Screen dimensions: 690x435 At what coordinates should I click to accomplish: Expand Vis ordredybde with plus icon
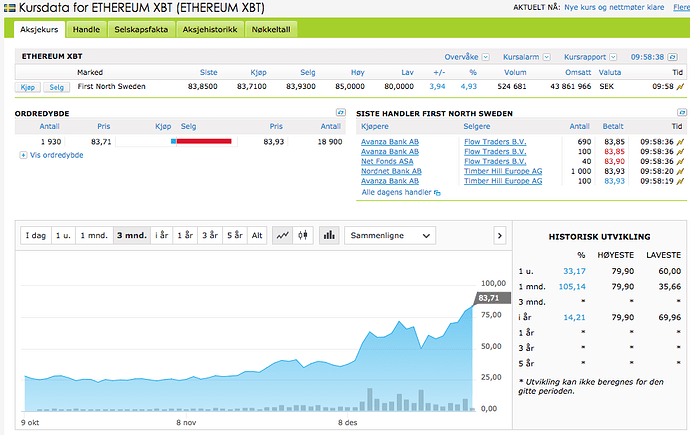pos(23,155)
